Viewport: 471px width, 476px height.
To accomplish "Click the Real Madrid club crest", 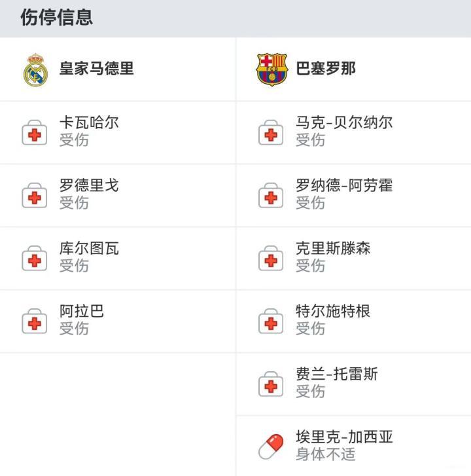I will [x=35, y=70].
